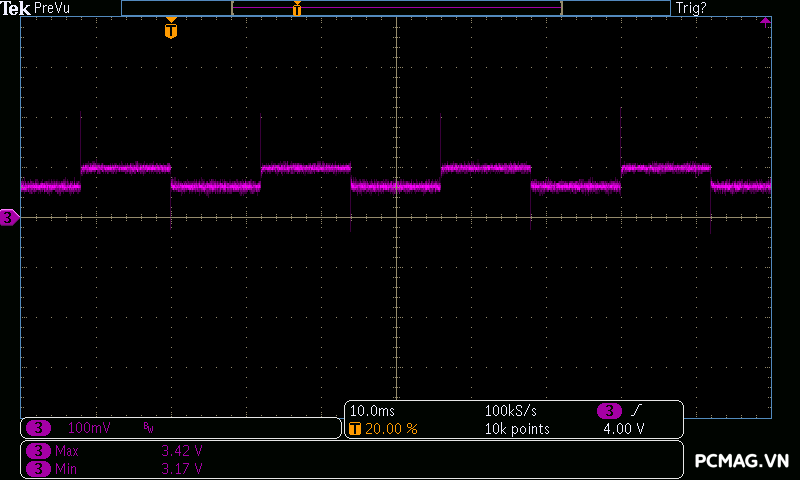Select the channel 3 badge beside 100mV
Screen dimensions: 800x480
coord(39,428)
